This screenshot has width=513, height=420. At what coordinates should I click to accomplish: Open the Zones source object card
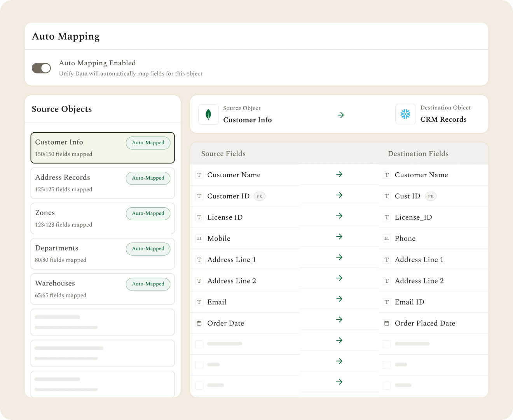tap(103, 219)
